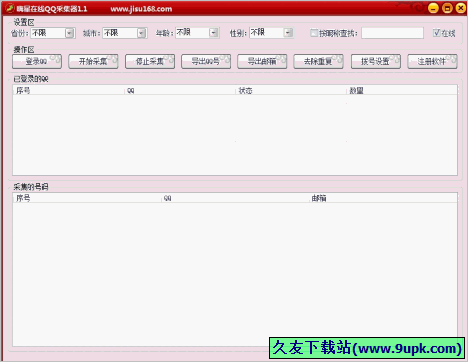This screenshot has width=468, height=362.
Task: Close the window with yellow X button
Action: click(x=461, y=8)
